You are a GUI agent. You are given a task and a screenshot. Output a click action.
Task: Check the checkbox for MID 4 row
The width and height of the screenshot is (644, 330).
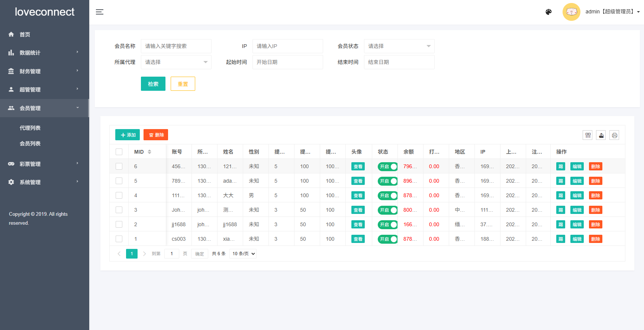119,195
